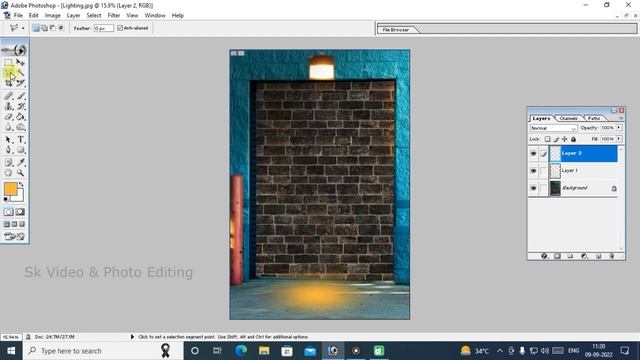Screen dimensions: 640x360
Task: Select the Type tool
Action: pos(20,140)
